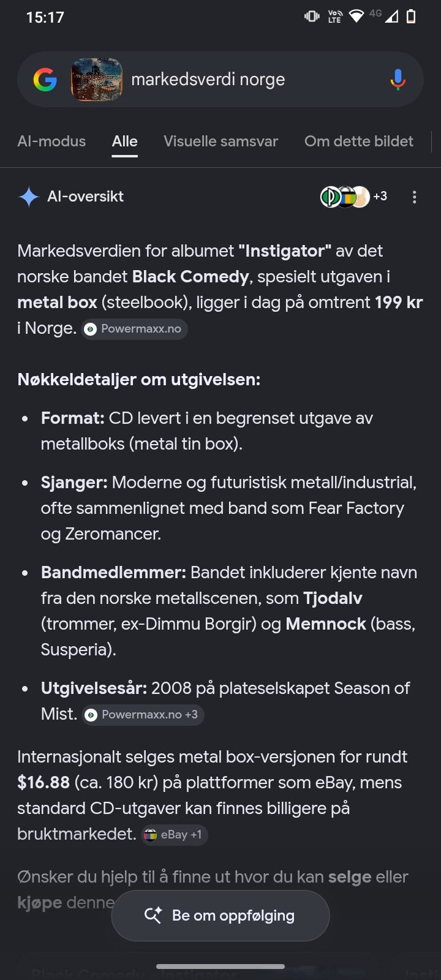Viewport: 441px width, 980px height.
Task: Tap the Be om oppfølging button
Action: click(221, 916)
